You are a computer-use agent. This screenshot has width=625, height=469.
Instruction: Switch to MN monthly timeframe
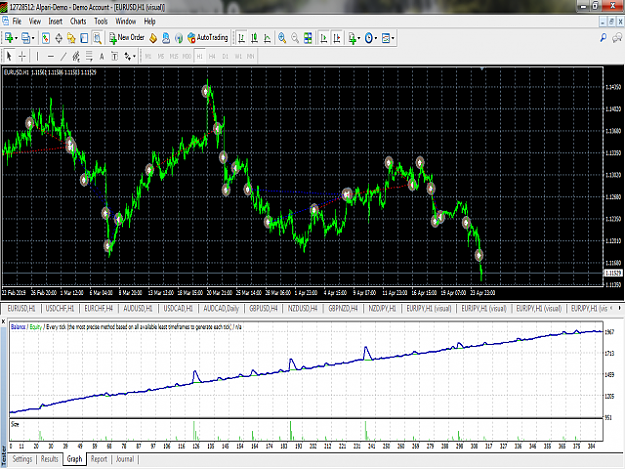click(x=251, y=57)
